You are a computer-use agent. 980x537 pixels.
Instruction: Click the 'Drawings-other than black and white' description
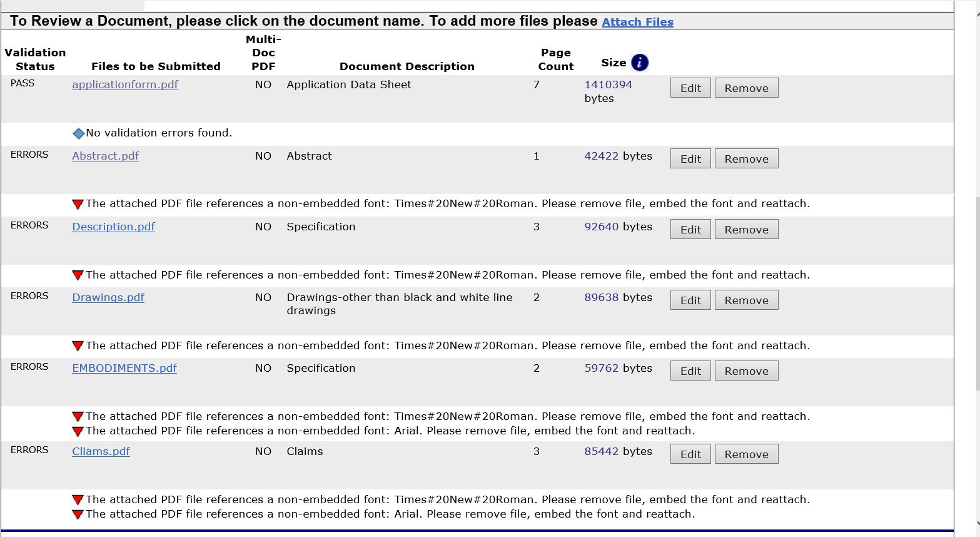tap(400, 304)
